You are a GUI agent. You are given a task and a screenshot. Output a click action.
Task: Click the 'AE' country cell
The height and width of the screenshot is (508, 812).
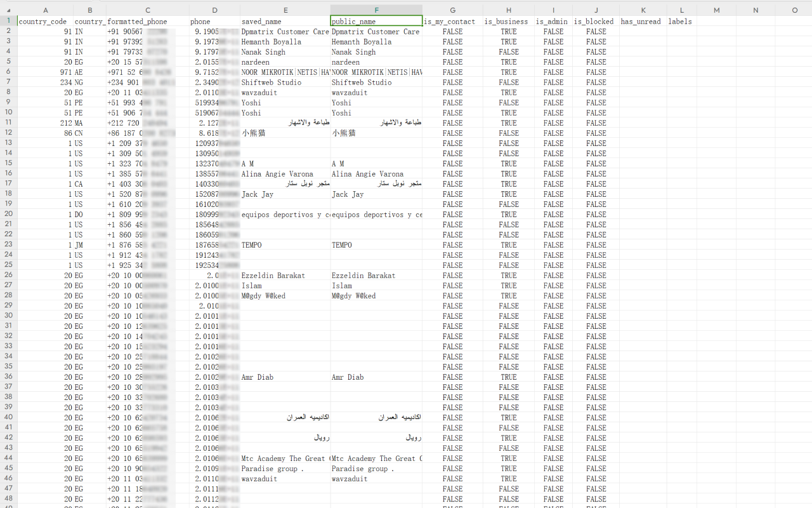(x=89, y=72)
